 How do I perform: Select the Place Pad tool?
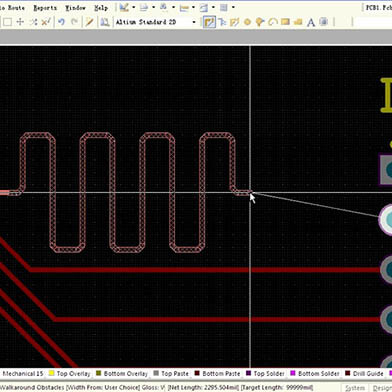[x=247, y=22]
